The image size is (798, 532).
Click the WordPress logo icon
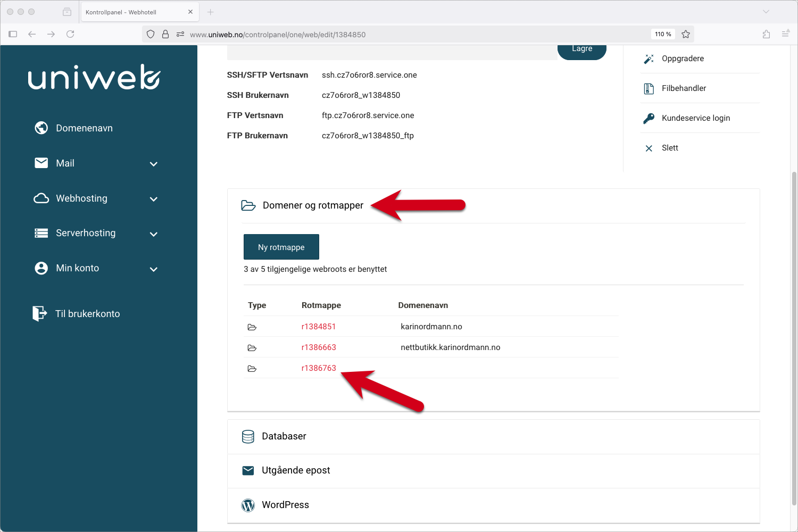pyautogui.click(x=248, y=505)
